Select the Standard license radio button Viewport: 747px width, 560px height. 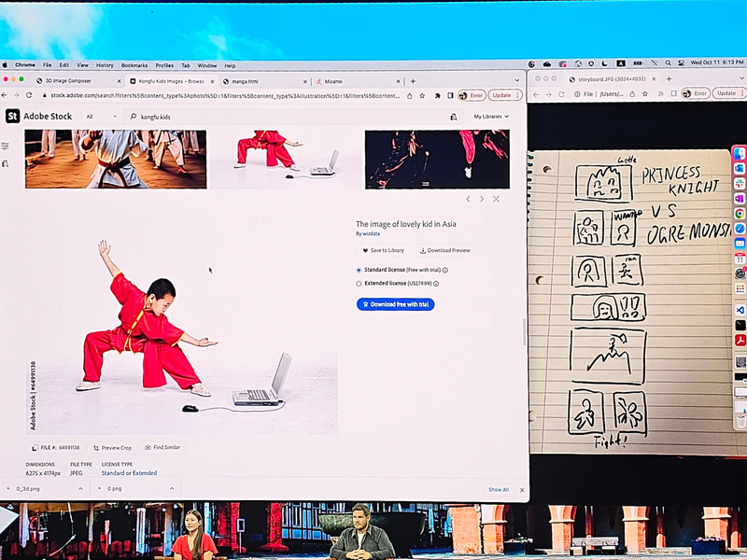coord(359,270)
